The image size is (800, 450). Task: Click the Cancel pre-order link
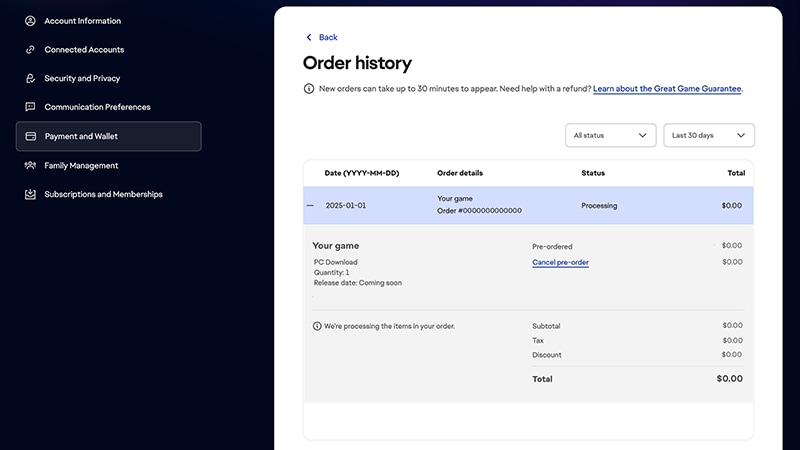[x=560, y=262]
